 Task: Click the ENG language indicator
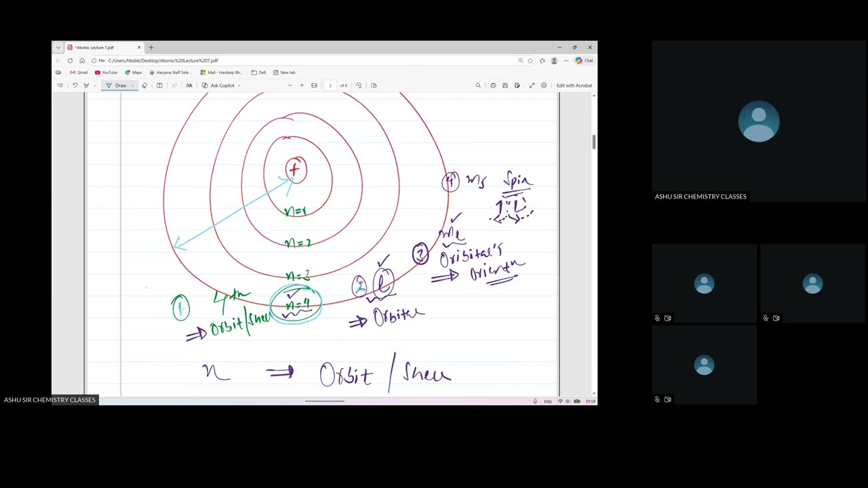(548, 401)
